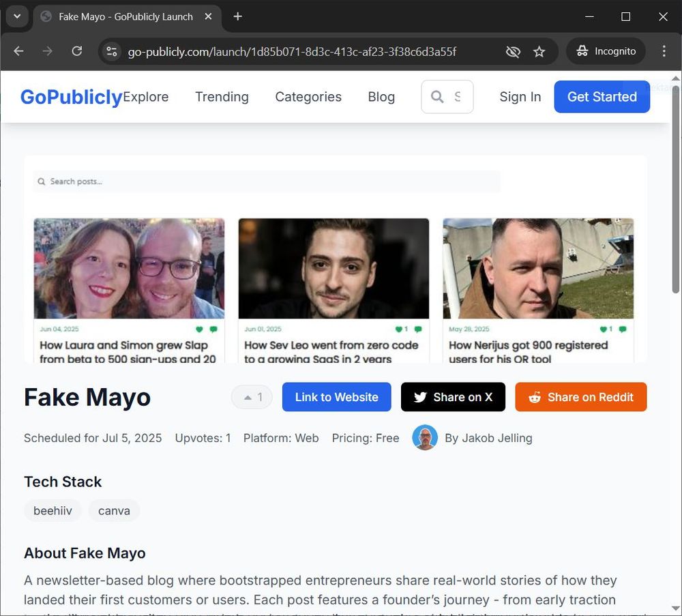Bookmark this page with the star

tap(539, 52)
